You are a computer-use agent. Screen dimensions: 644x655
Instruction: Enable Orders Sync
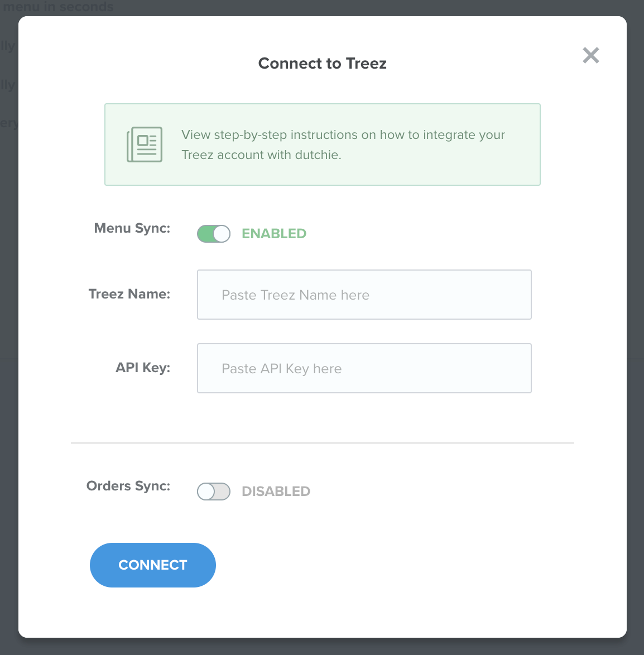click(x=214, y=491)
